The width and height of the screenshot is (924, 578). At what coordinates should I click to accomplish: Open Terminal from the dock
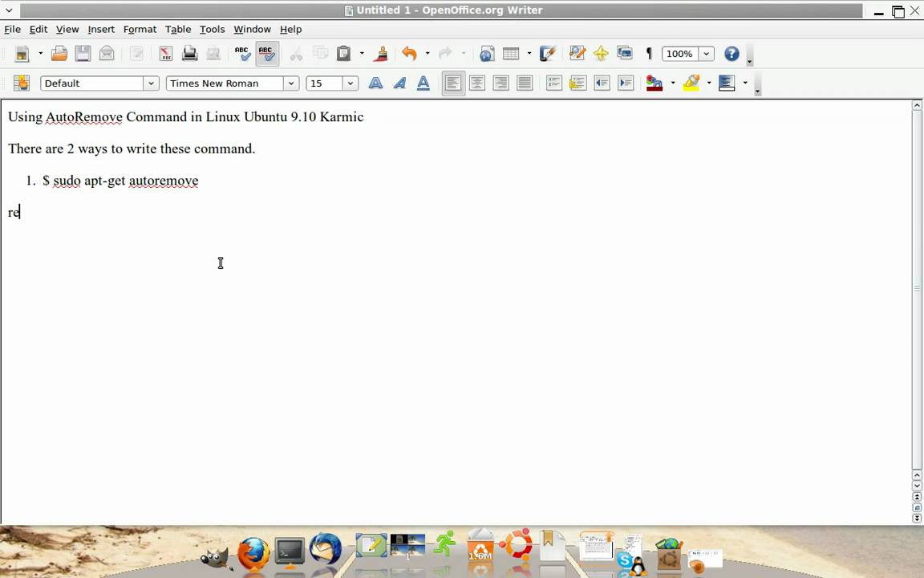coord(290,552)
